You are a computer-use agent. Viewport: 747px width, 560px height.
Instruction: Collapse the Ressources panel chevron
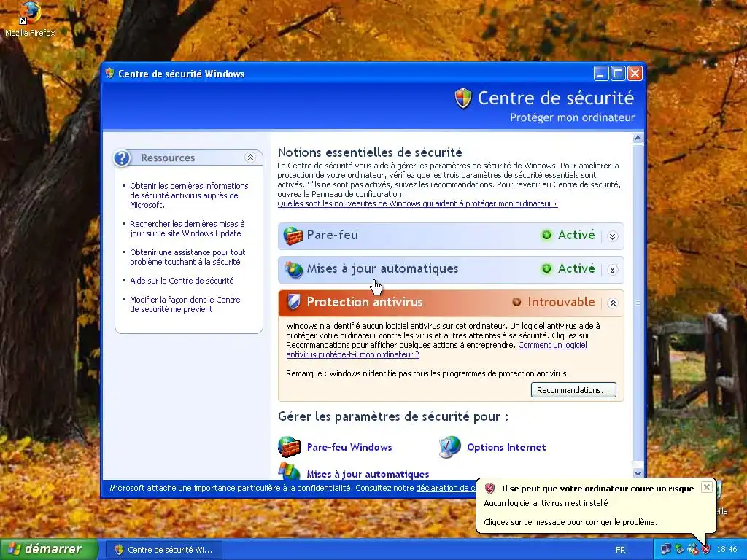click(x=250, y=157)
